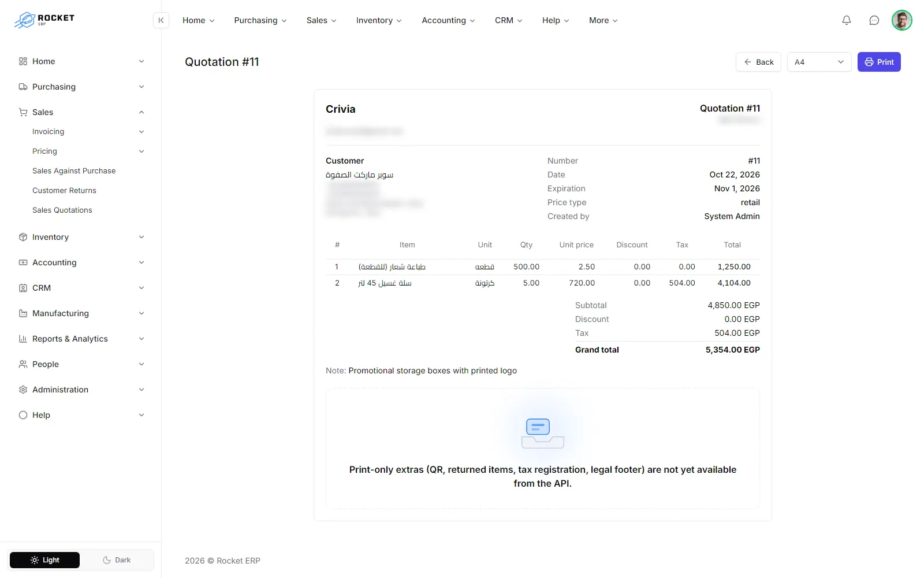The height and width of the screenshot is (578, 924).
Task: Expand the Pricing submenu chevron
Action: click(141, 151)
